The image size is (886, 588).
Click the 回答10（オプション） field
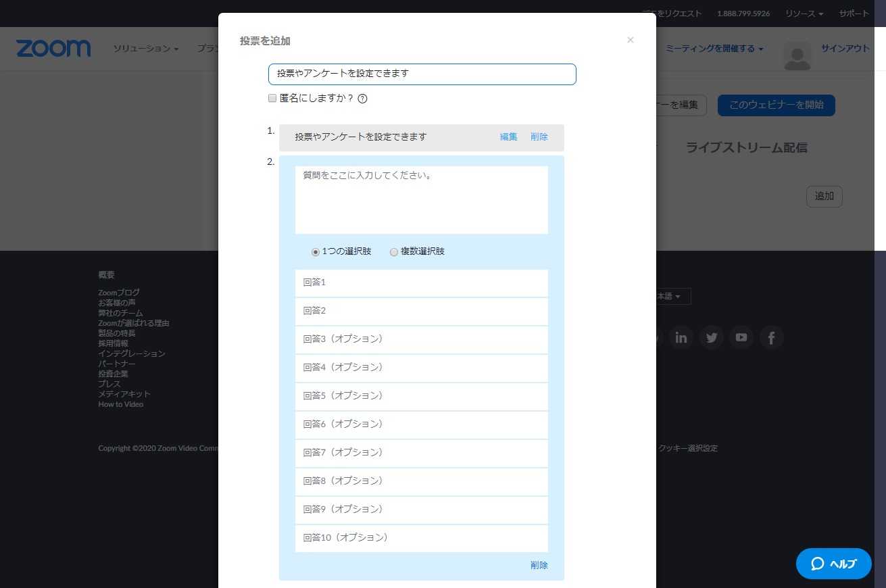click(x=422, y=539)
